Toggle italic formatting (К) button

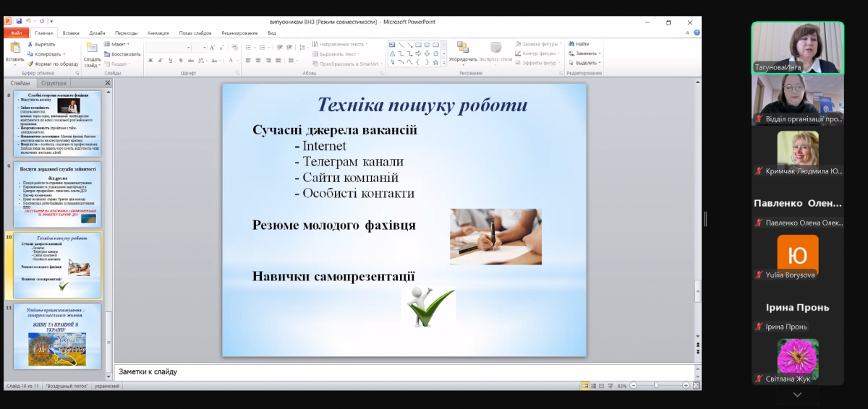pyautogui.click(x=159, y=60)
